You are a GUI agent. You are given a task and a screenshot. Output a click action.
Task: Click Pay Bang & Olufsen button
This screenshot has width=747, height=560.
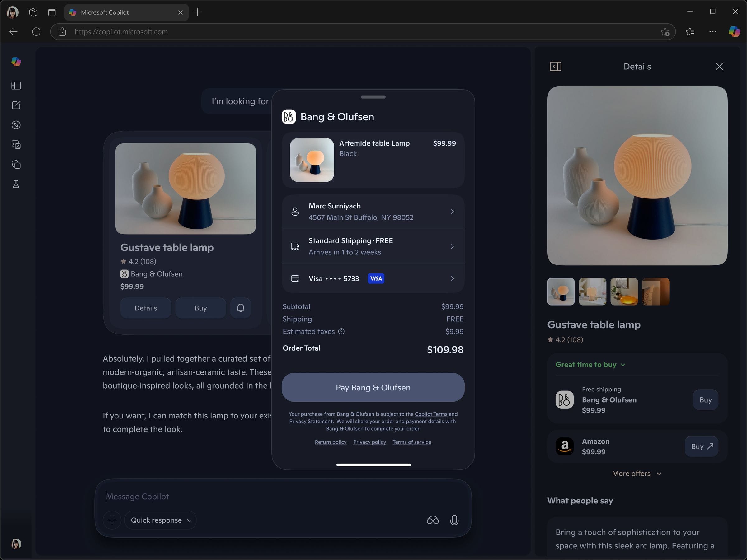click(373, 388)
